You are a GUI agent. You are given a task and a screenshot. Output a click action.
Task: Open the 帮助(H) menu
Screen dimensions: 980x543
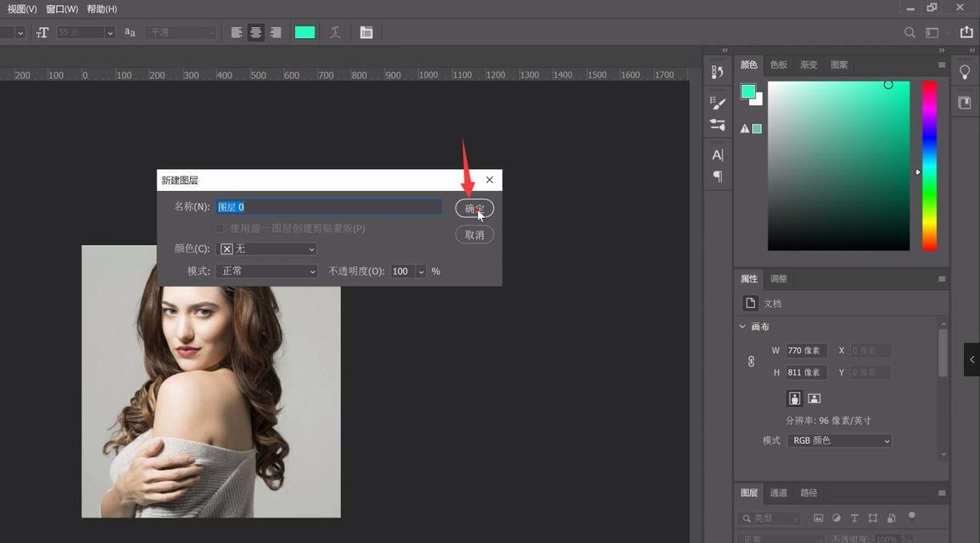[x=102, y=8]
